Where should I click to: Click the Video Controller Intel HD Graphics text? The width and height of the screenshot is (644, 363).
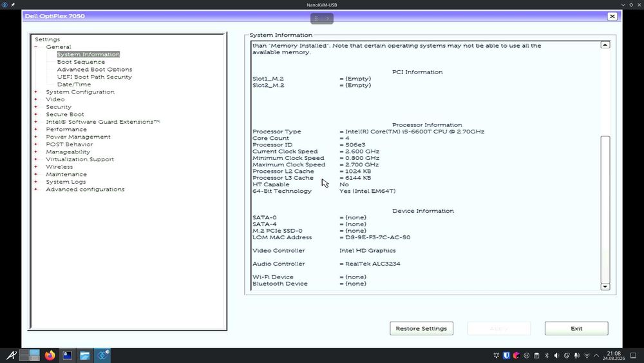point(368,250)
